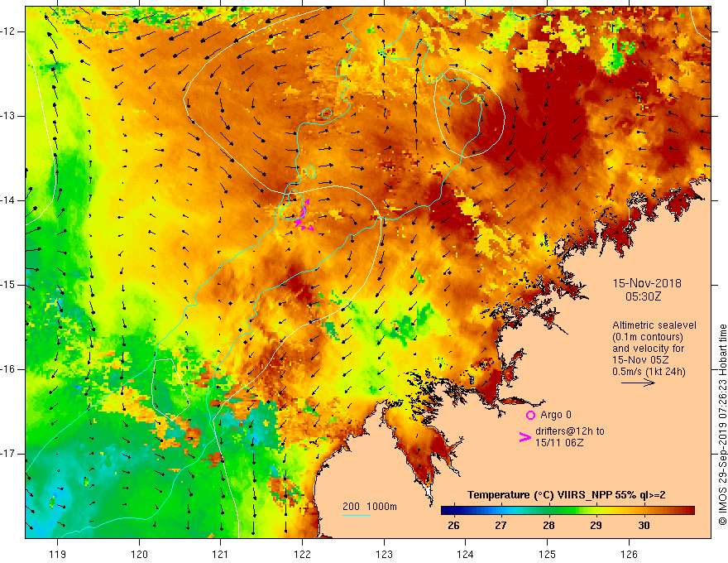Click the 'Temperature (°C) VIIRS_NPP 55% ql>=2' title
The height and width of the screenshot is (563, 728).
[566, 495]
